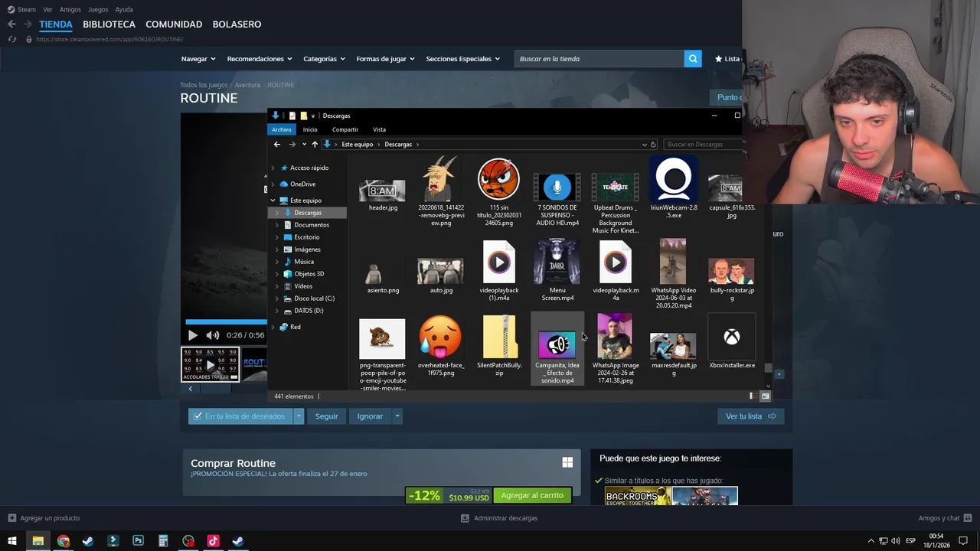The image size is (980, 551).
Task: Toggle En lista de deseados wishlist checkbox
Action: (x=198, y=416)
